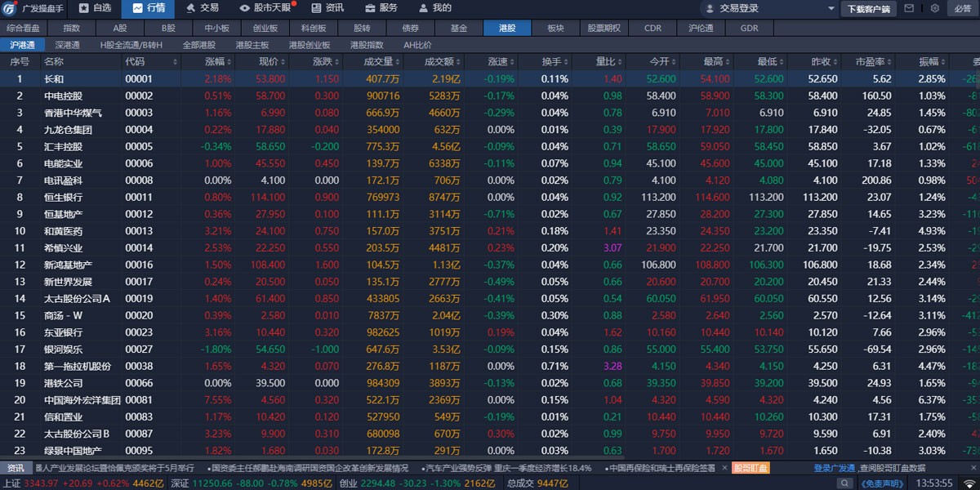The height and width of the screenshot is (490, 980).
Task: Open 股市天眼 eye feature
Action: pos(267,8)
